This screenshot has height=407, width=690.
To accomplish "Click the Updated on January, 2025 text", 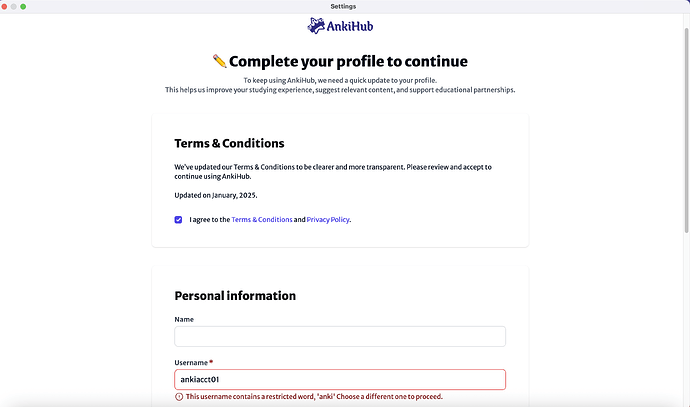I will [216, 195].
